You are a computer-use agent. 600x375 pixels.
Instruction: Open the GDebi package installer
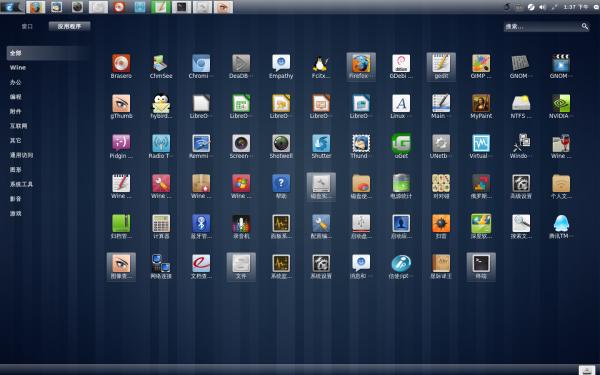tap(401, 67)
